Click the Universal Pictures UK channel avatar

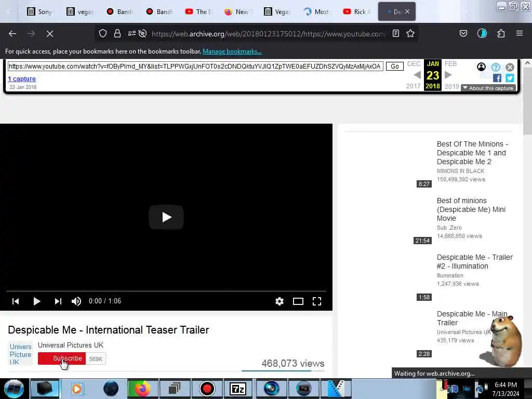pyautogui.click(x=20, y=353)
